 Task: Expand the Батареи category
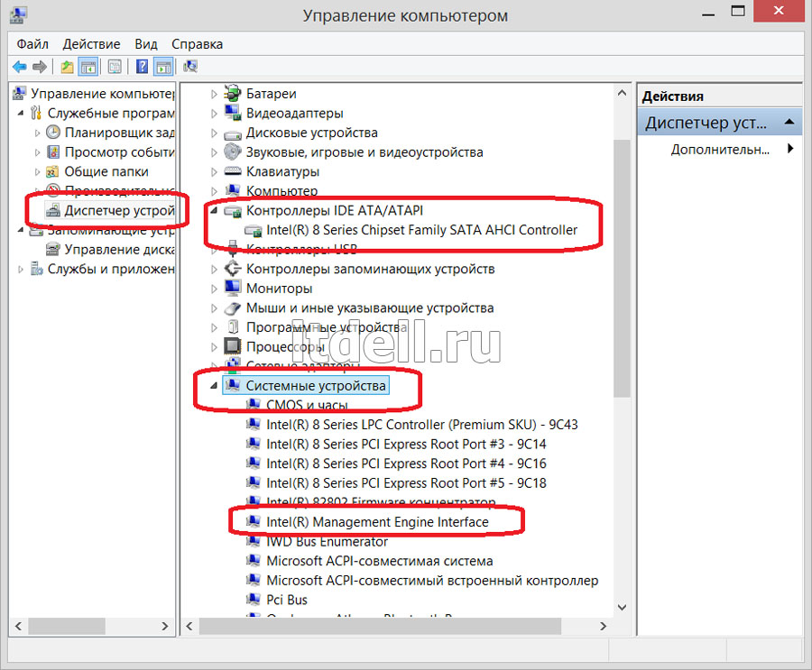[214, 95]
